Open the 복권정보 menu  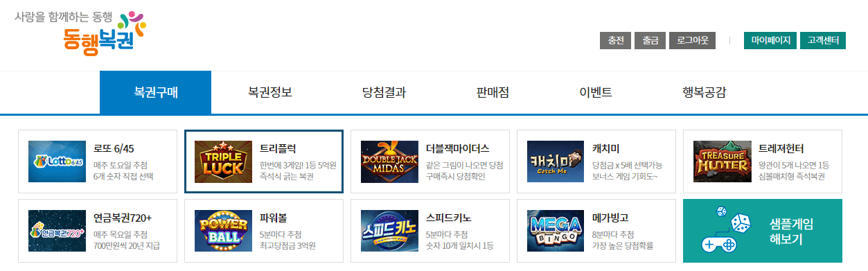click(269, 92)
